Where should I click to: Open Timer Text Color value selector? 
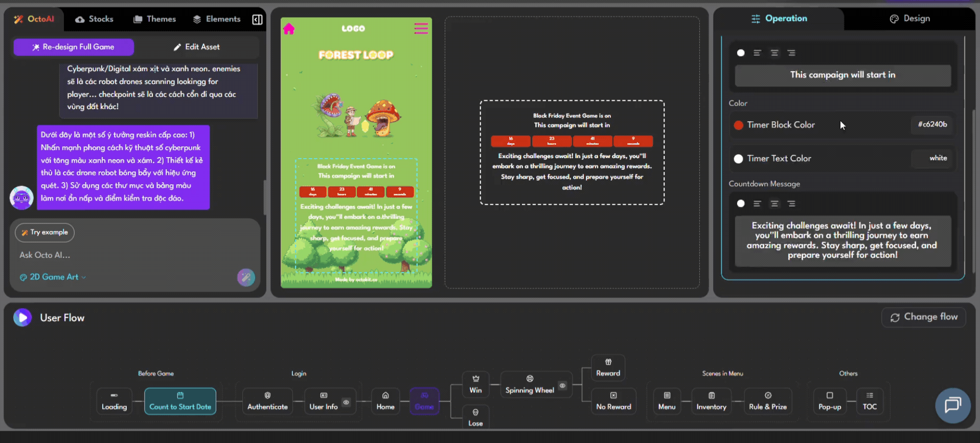coord(932,158)
